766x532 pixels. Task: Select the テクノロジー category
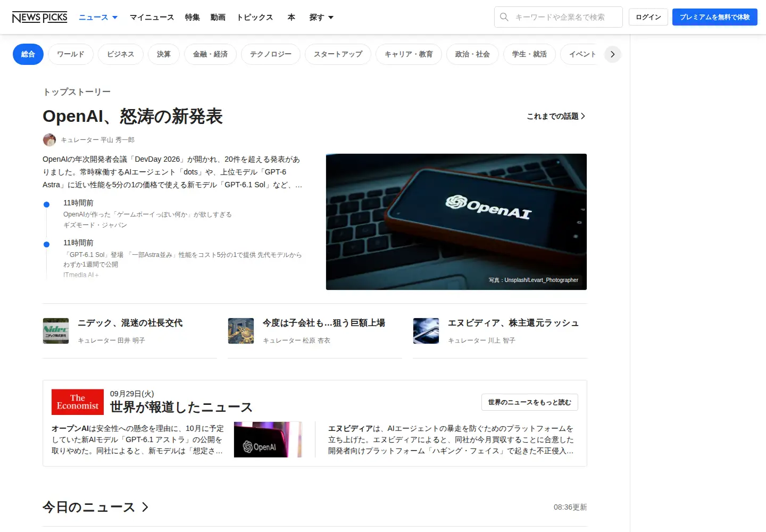point(271,54)
